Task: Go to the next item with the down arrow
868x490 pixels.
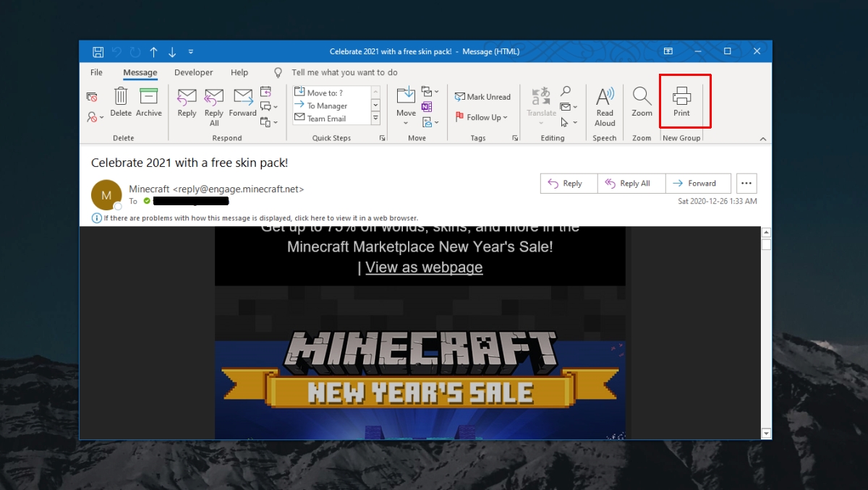Action: (x=172, y=51)
